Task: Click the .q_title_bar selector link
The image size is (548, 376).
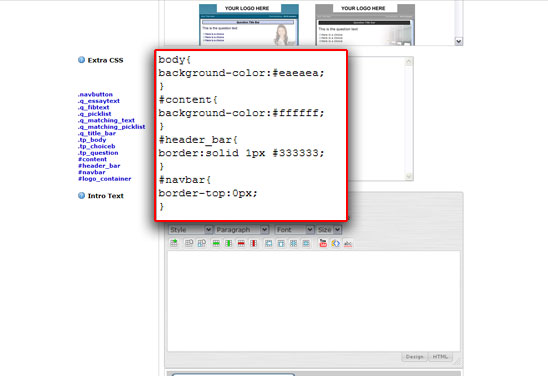Action: (96, 133)
